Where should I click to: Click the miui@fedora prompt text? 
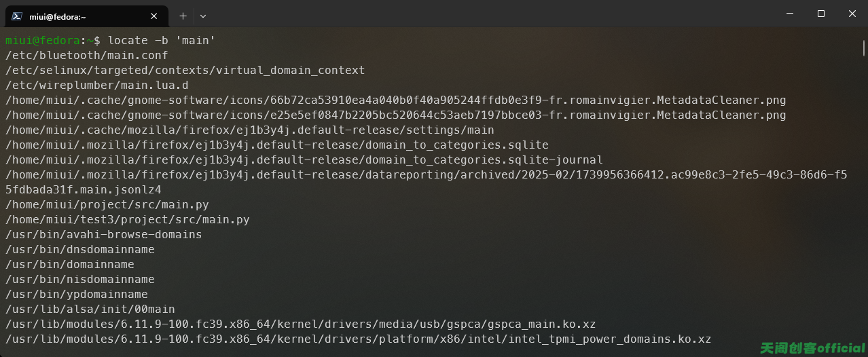click(43, 41)
